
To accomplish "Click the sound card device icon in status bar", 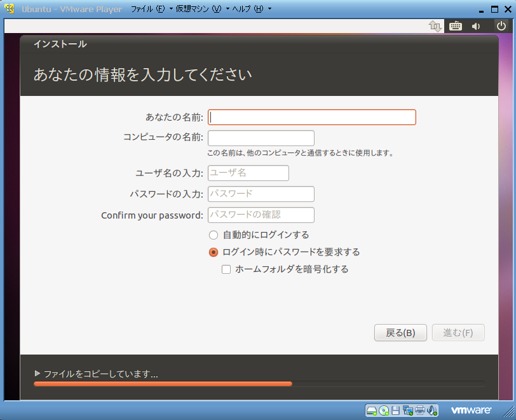I will (x=432, y=410).
